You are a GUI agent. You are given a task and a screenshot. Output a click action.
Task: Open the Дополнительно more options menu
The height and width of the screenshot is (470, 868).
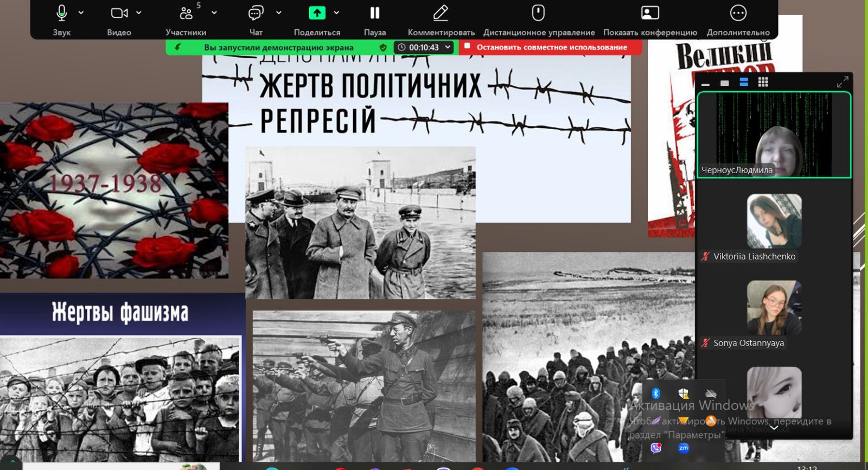point(738,13)
